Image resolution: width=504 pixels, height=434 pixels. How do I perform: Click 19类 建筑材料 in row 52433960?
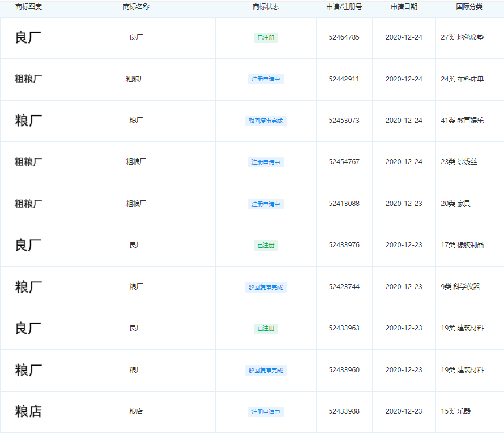click(x=462, y=370)
